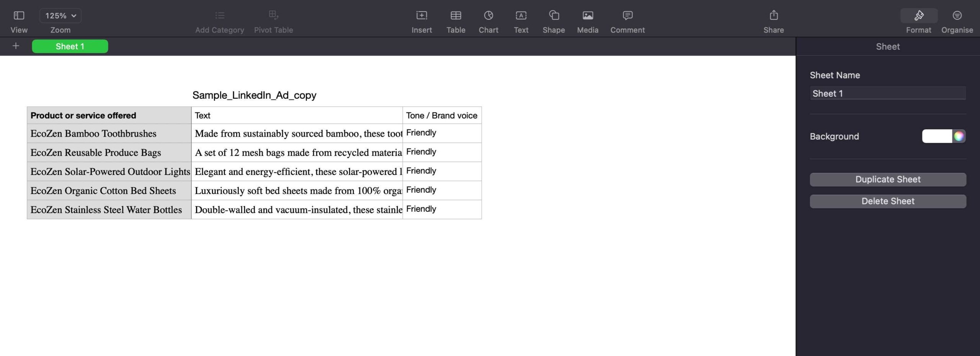Open the Background colour wheel picker
The image size is (980, 356).
(959, 136)
